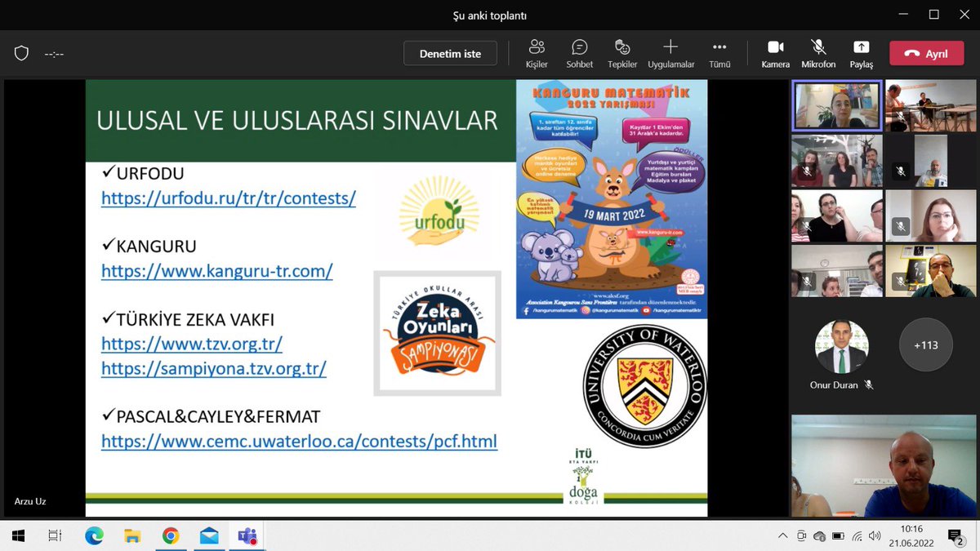Viewport: 980px width, 551px height.
Task: Click the shield security icon
Action: coord(22,54)
